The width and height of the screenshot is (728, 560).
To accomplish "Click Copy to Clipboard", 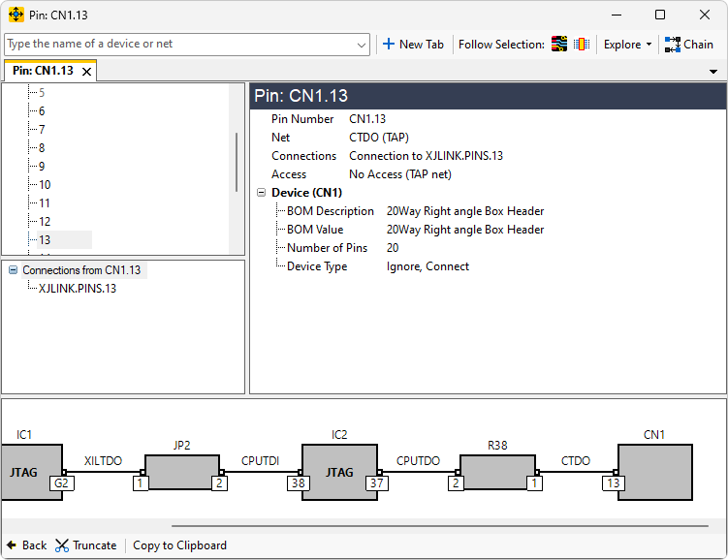I will [x=179, y=545].
